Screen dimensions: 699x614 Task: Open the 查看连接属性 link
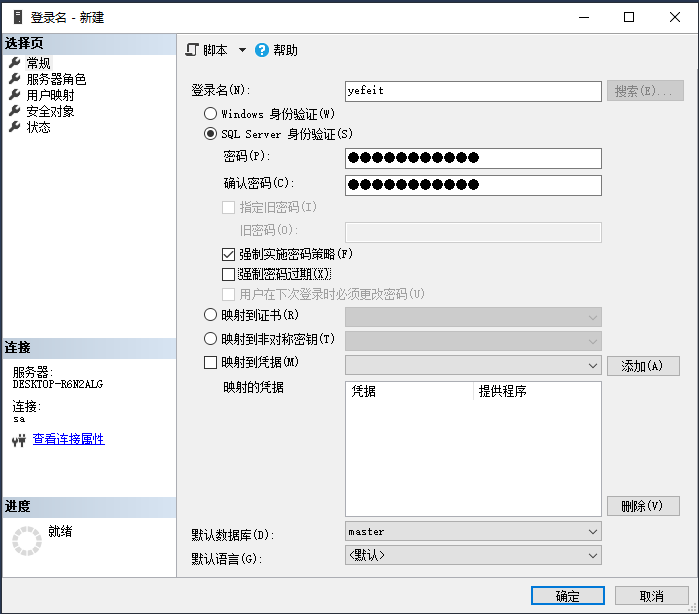click(x=69, y=439)
